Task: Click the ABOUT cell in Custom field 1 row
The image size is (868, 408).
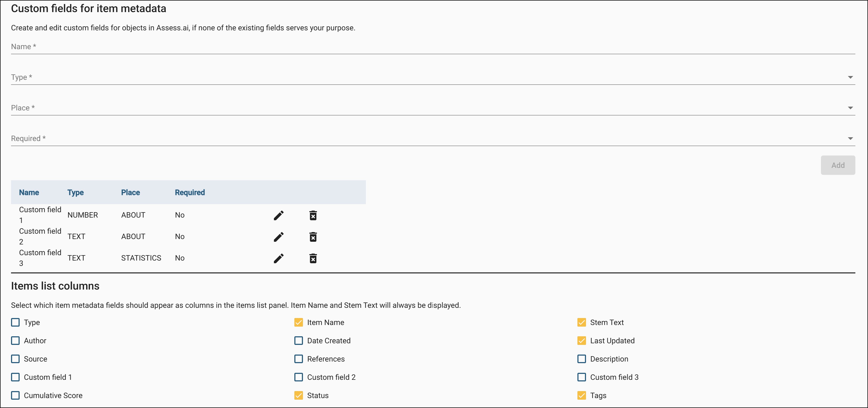Action: [x=133, y=215]
